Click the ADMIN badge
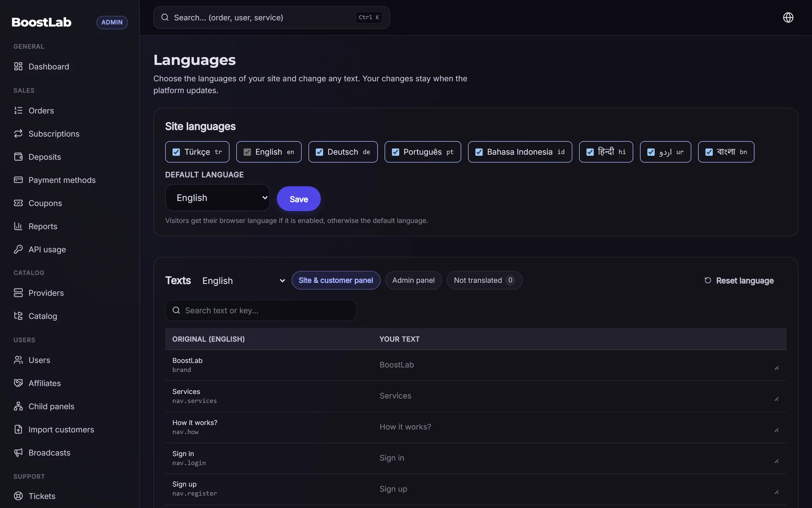The height and width of the screenshot is (508, 812). pos(112,22)
